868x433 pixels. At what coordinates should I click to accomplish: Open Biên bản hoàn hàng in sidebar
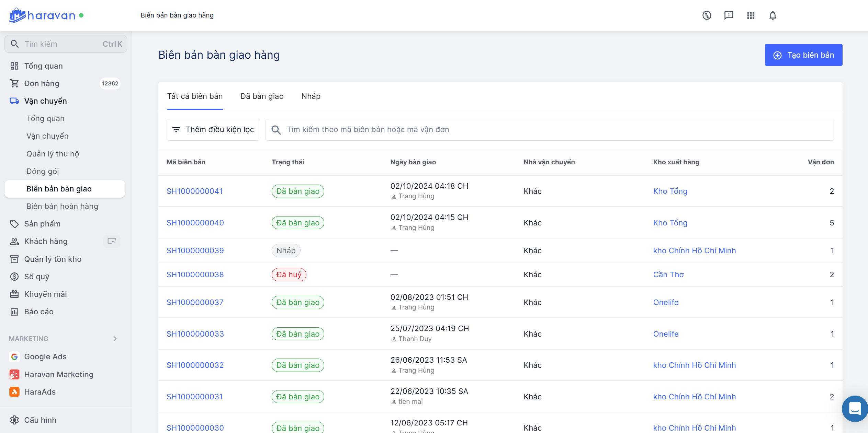tap(62, 206)
